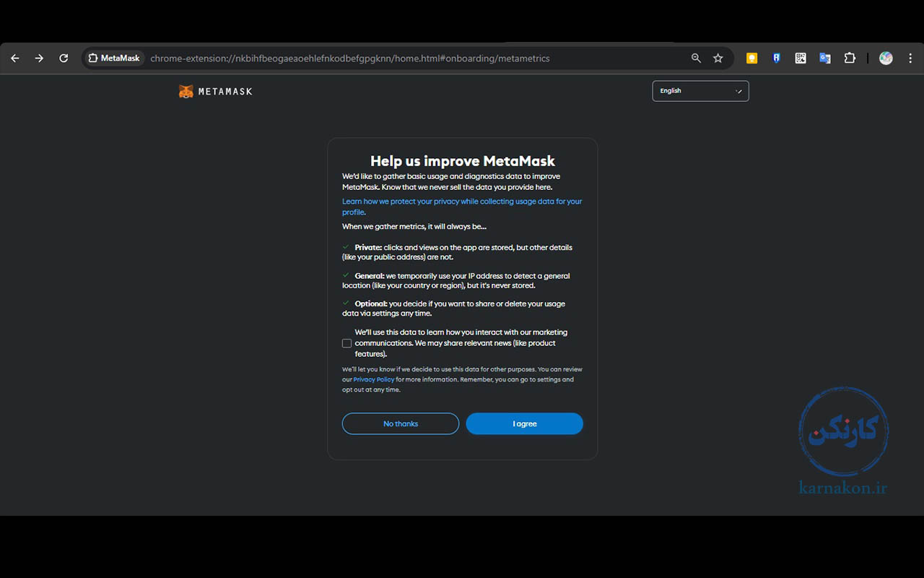Accept with the I agree button
Image resolution: width=924 pixels, height=578 pixels.
coord(525,424)
